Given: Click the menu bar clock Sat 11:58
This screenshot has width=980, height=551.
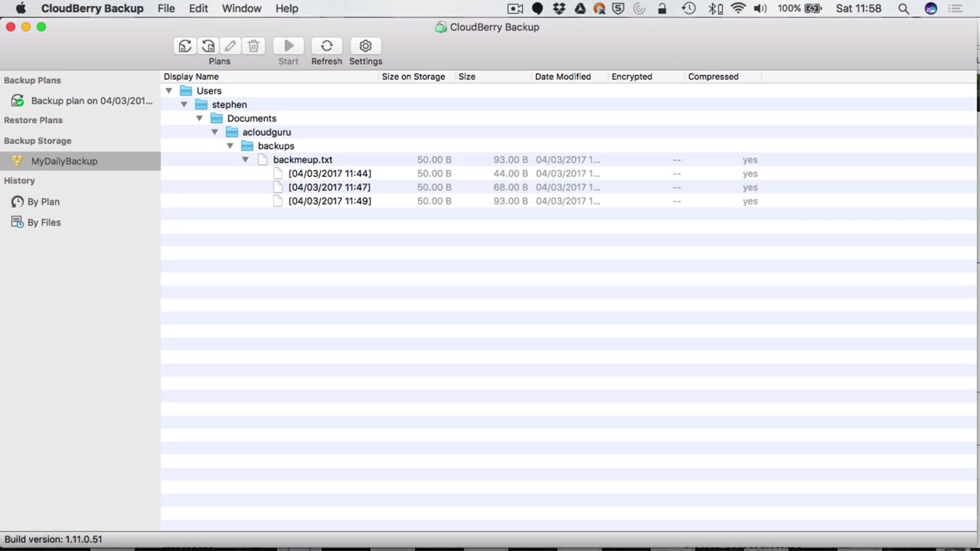Looking at the screenshot, I should point(859,8).
